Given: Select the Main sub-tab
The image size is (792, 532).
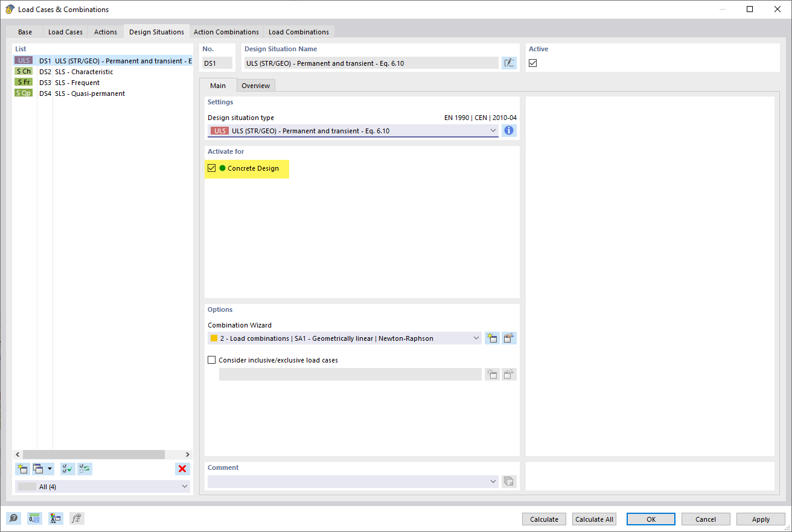Looking at the screenshot, I should (218, 86).
